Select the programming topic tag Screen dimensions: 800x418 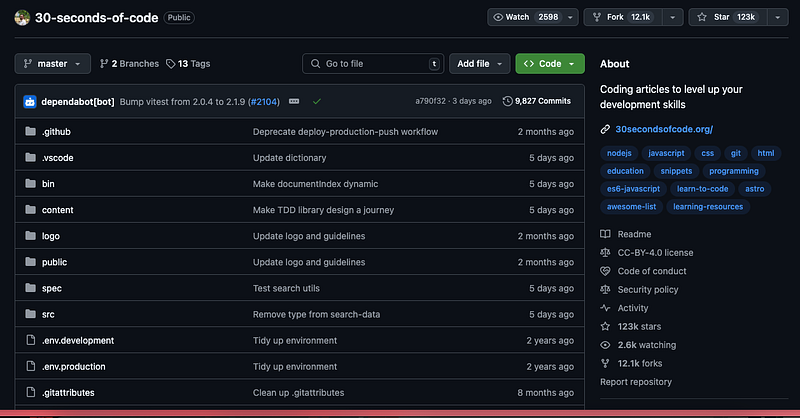pos(734,171)
